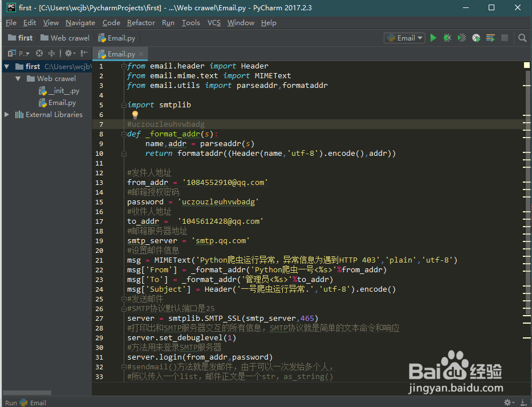Click the Email Python icon in Run tab
The height and width of the screenshot is (407, 532).
coord(24,402)
